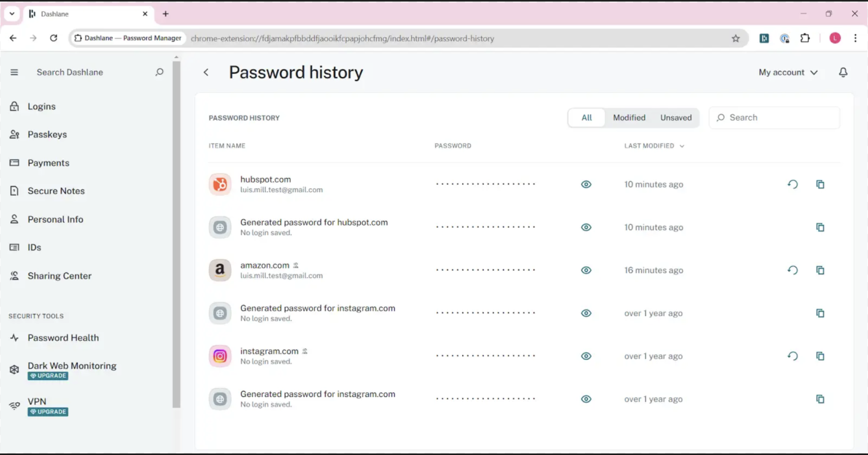
Task: Switch to the Modified filter tab
Action: [x=628, y=117]
